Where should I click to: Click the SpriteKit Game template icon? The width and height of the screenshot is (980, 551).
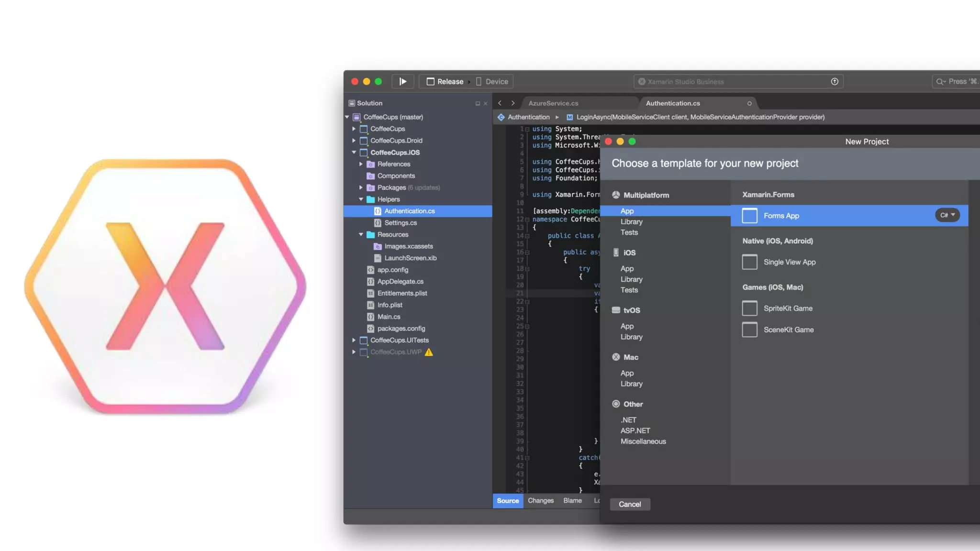click(749, 309)
